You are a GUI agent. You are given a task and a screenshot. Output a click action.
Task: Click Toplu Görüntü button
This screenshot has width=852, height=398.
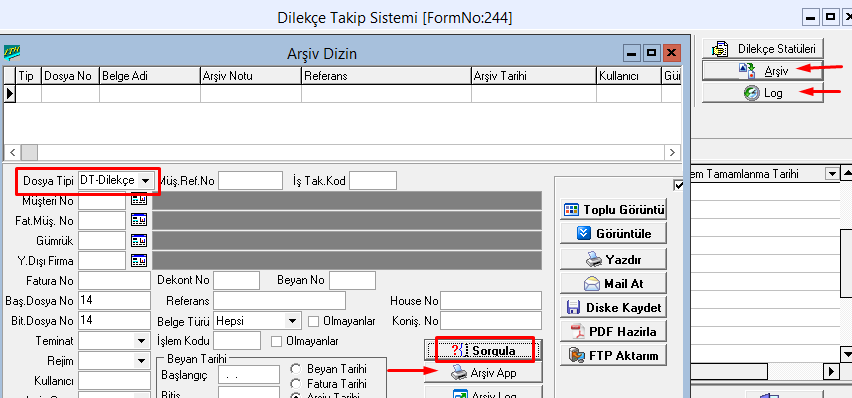coord(613,210)
